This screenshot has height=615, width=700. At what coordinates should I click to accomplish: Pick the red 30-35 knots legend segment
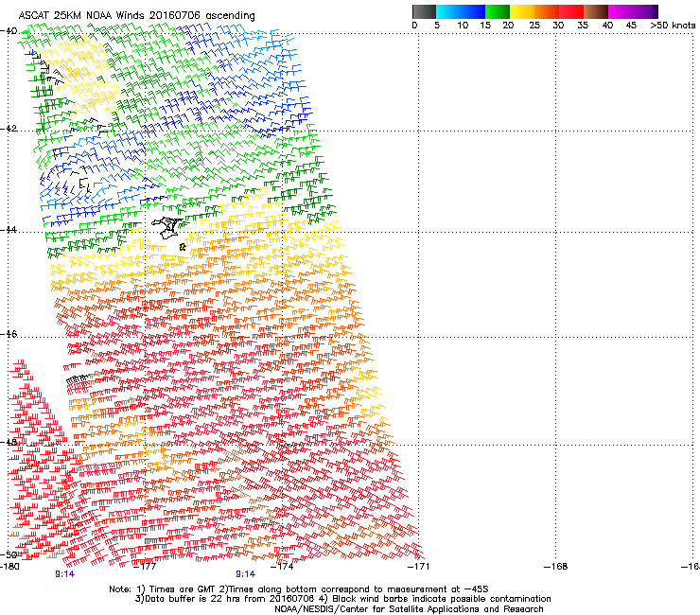point(571,11)
